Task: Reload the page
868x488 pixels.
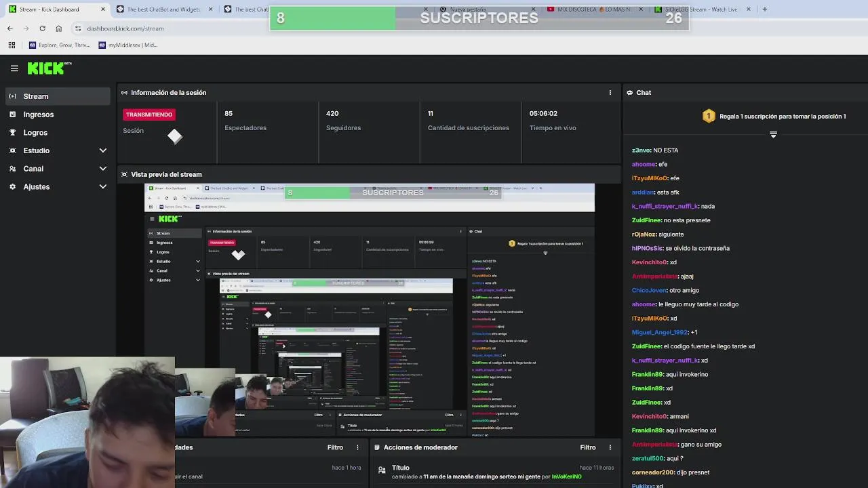Action: tap(42, 28)
